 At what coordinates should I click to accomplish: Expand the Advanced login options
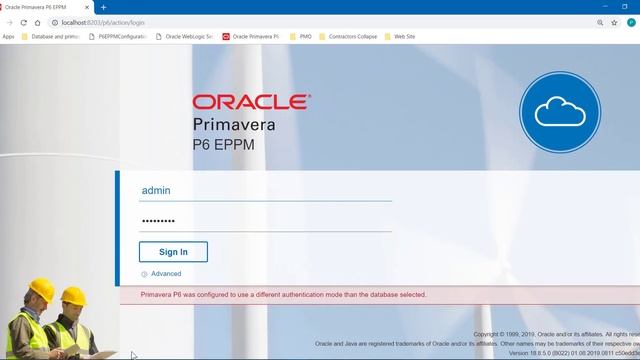(x=161, y=274)
